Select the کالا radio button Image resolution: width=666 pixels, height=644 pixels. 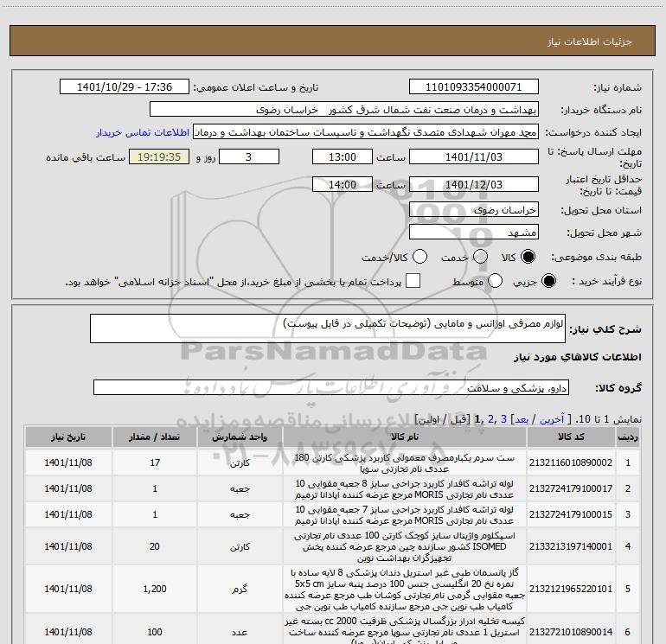click(x=528, y=257)
